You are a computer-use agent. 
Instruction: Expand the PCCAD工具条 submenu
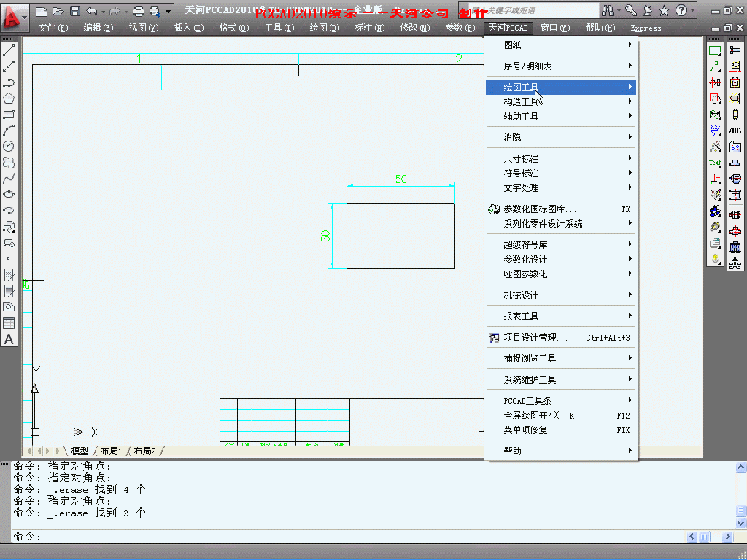tap(561, 400)
